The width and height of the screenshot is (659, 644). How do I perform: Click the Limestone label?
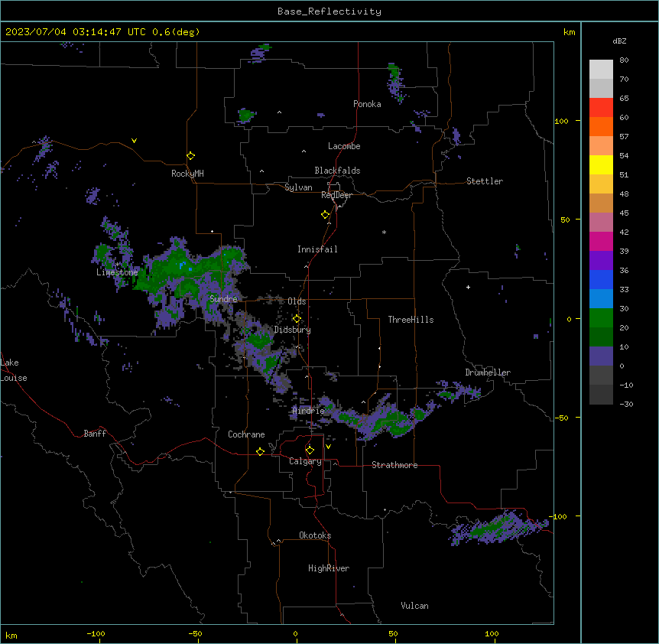point(117,272)
